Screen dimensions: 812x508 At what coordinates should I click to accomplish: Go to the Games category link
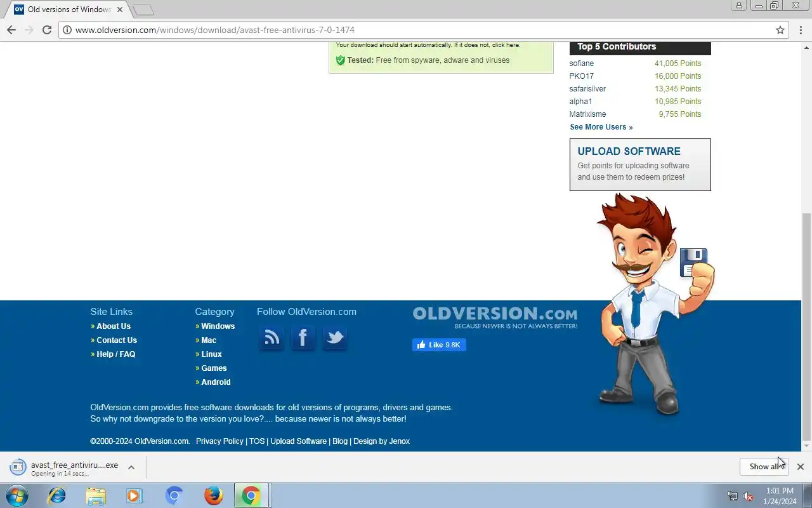pos(214,368)
